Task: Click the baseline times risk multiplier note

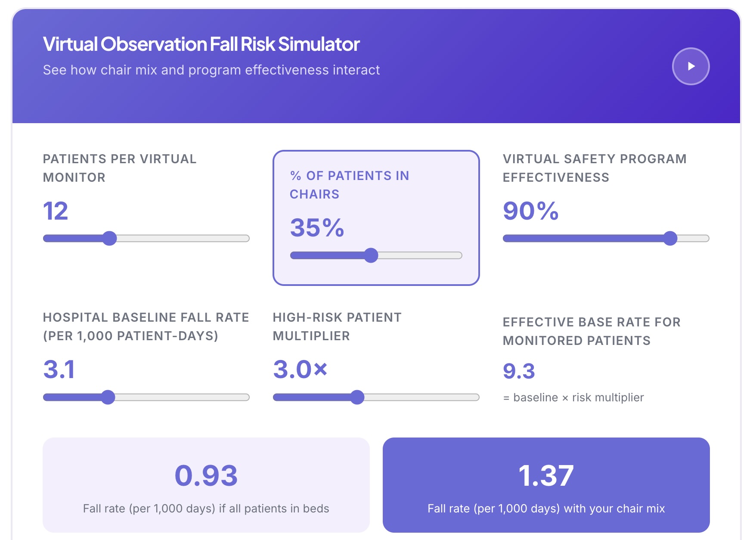Action: coord(573,398)
